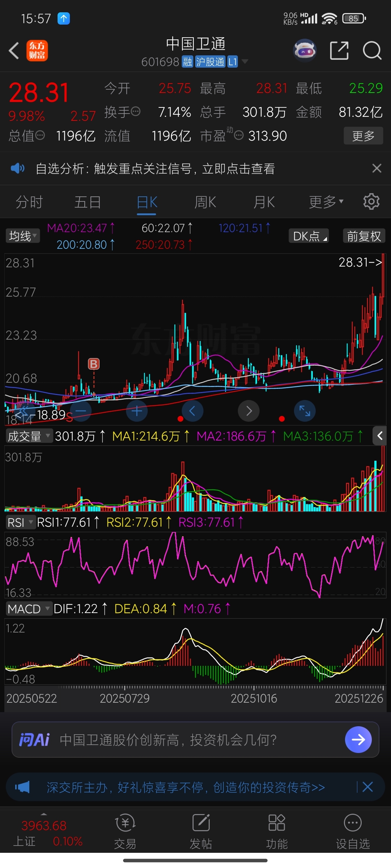Open the 深交所主办 promo link
Image resolution: width=391 pixels, height=868 pixels.
coord(185,787)
